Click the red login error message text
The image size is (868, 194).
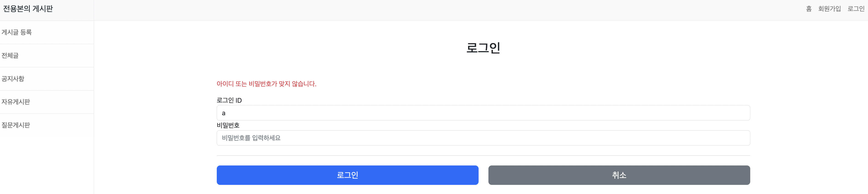267,84
